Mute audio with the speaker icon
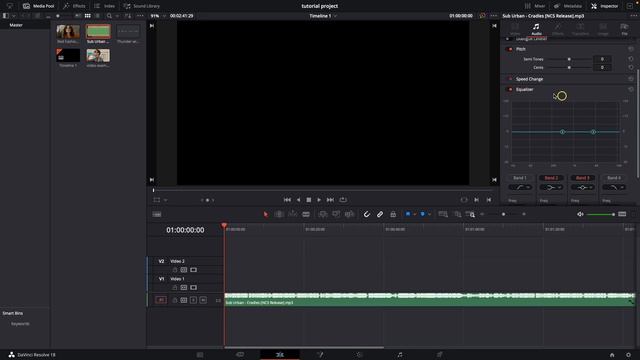The height and width of the screenshot is (360, 640). 580,214
